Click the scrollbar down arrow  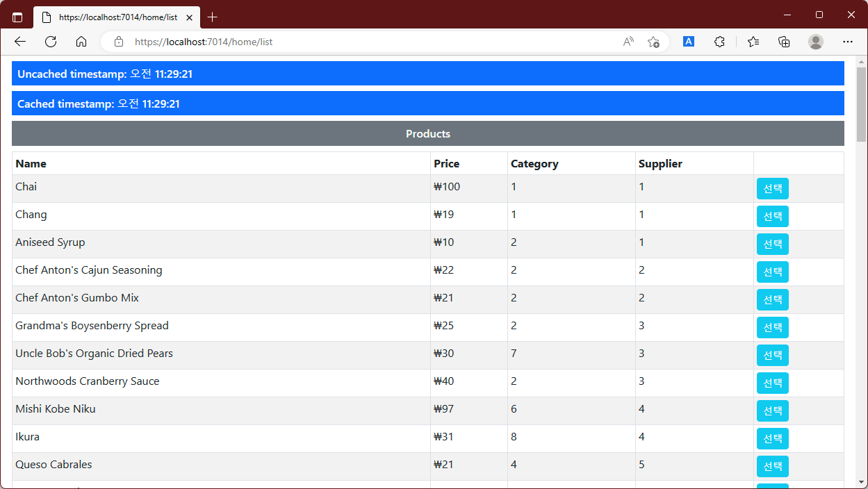click(x=862, y=482)
